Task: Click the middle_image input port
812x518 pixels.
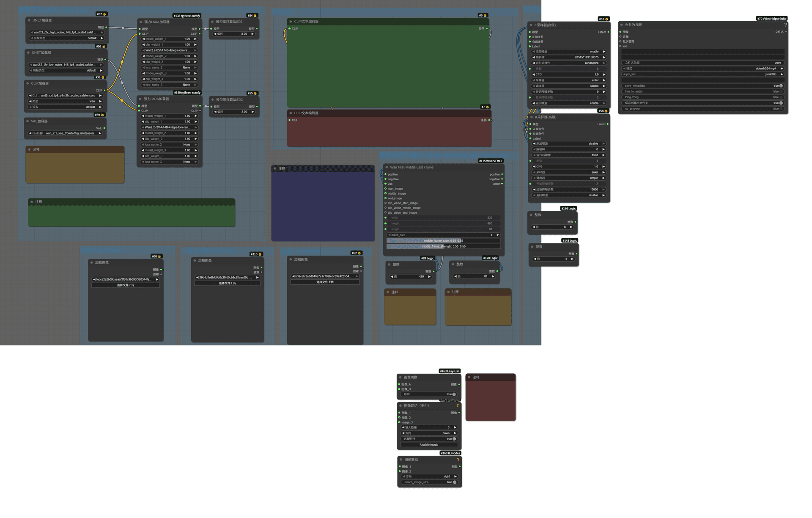Action: 386,193
